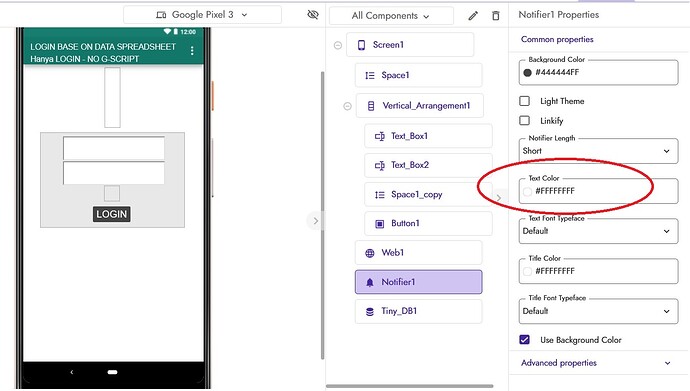Click the Vertical_Arrangement1 layout icon
Image resolution: width=690 pixels, height=391 pixels.
tap(371, 106)
